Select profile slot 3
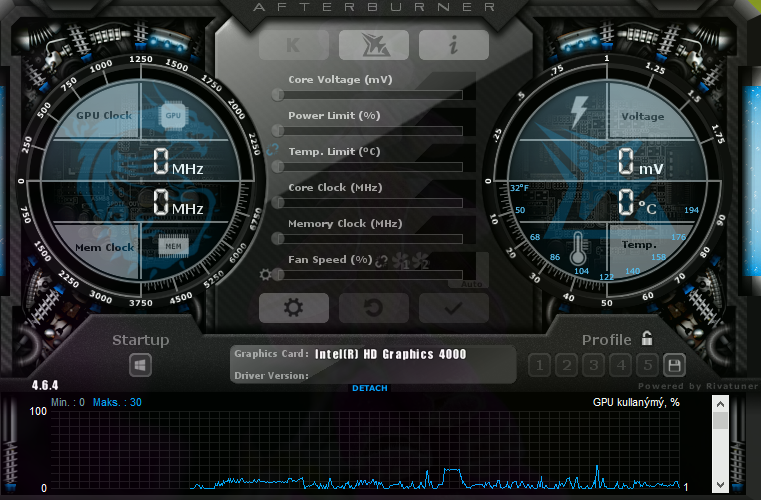The height and width of the screenshot is (500, 761). click(x=593, y=366)
